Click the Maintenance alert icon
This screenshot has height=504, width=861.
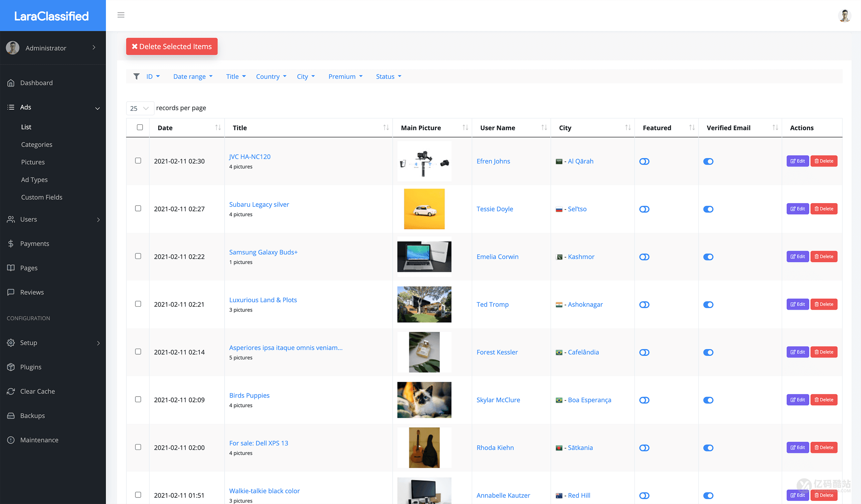click(x=11, y=440)
